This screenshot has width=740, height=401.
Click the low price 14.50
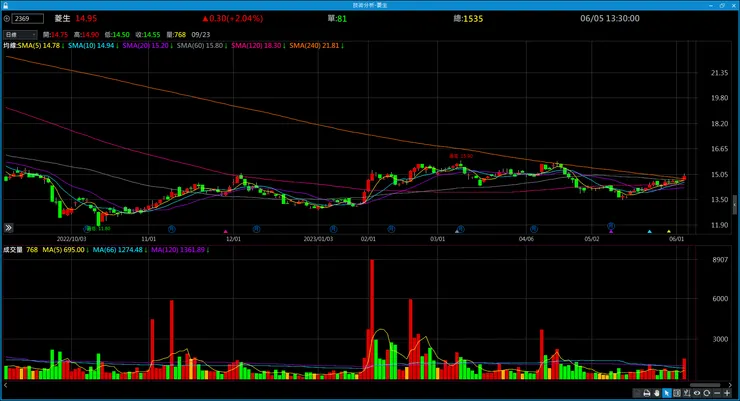[121, 34]
